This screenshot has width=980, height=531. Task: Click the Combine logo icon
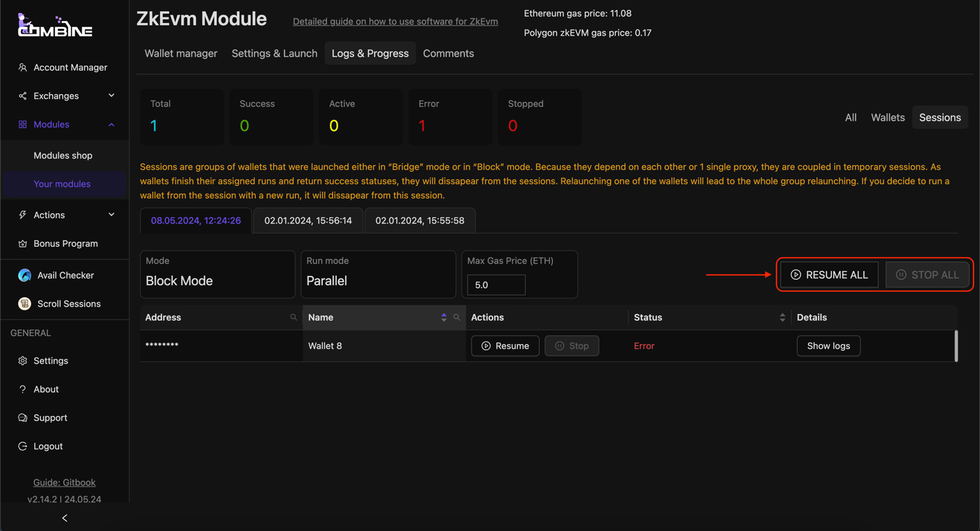pyautogui.click(x=54, y=25)
